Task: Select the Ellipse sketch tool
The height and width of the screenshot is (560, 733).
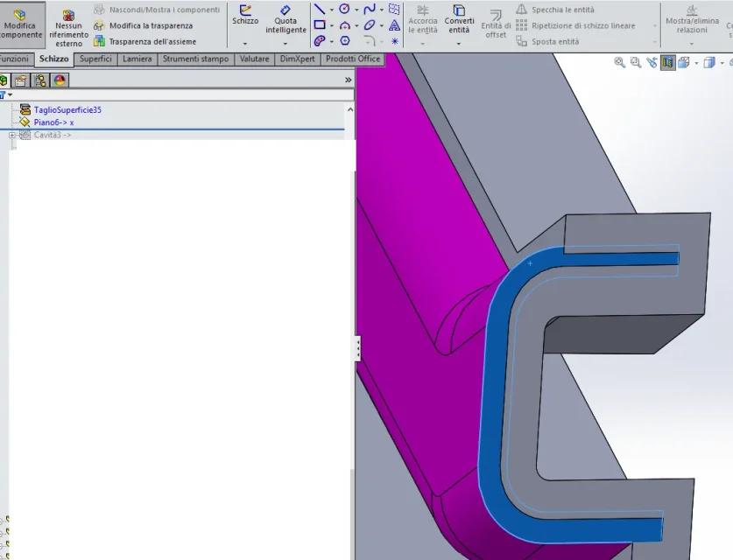Action: coord(370,24)
